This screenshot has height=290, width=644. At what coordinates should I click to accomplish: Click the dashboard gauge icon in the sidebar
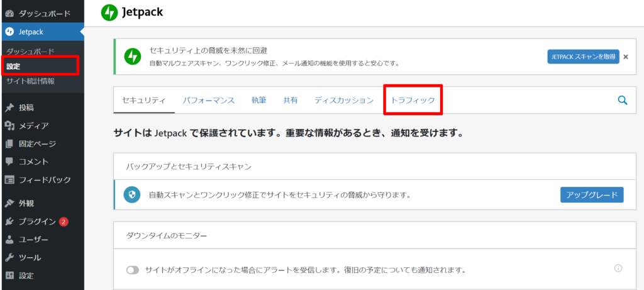[x=9, y=14]
